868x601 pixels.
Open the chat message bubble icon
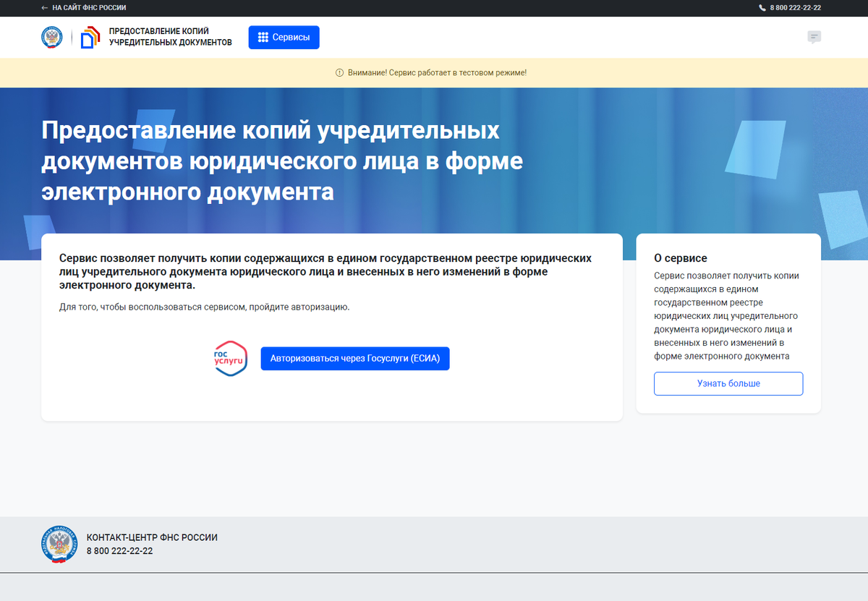pos(816,36)
